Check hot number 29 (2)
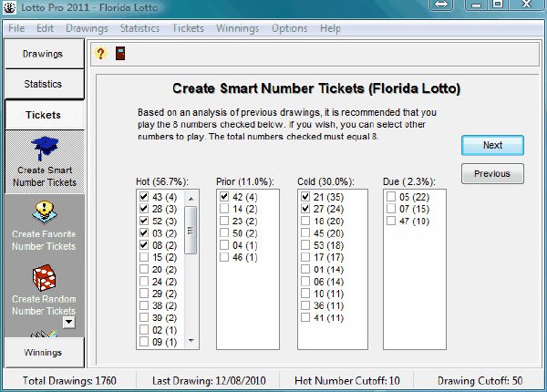The image size is (547, 392). [x=144, y=294]
